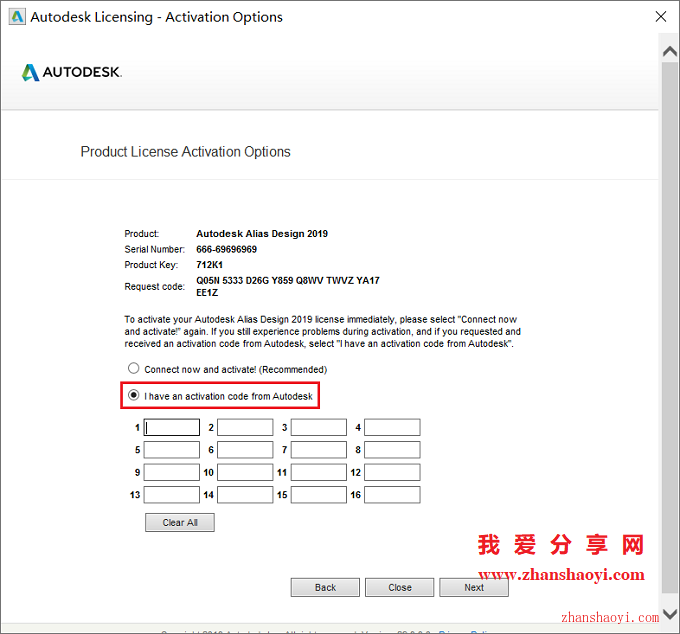Click request code second line 'EE1Z'
Image resolution: width=680 pixels, height=634 pixels.
click(207, 293)
